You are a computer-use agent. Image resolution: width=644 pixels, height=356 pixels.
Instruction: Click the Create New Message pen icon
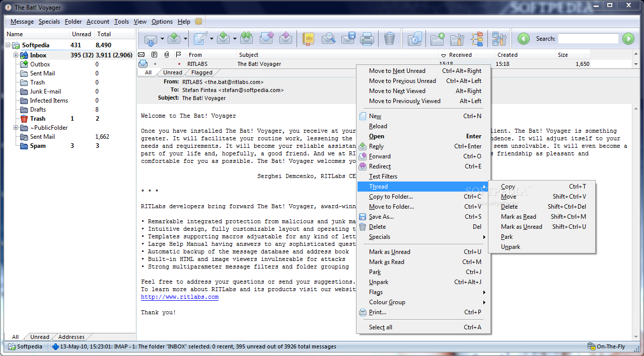(x=200, y=39)
